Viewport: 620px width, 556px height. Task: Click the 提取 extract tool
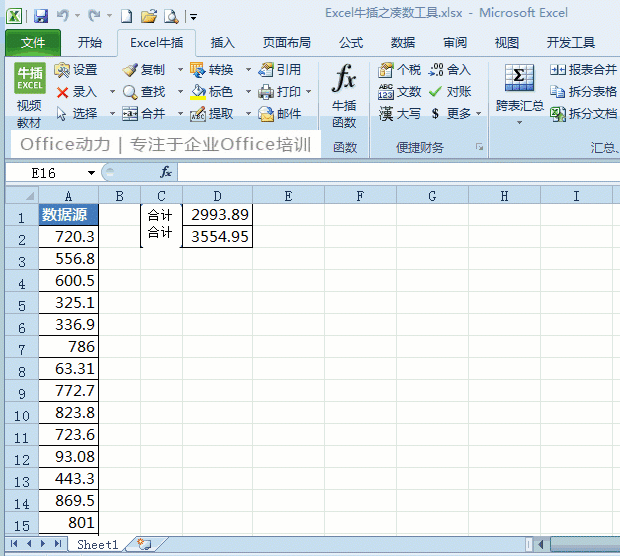point(212,114)
